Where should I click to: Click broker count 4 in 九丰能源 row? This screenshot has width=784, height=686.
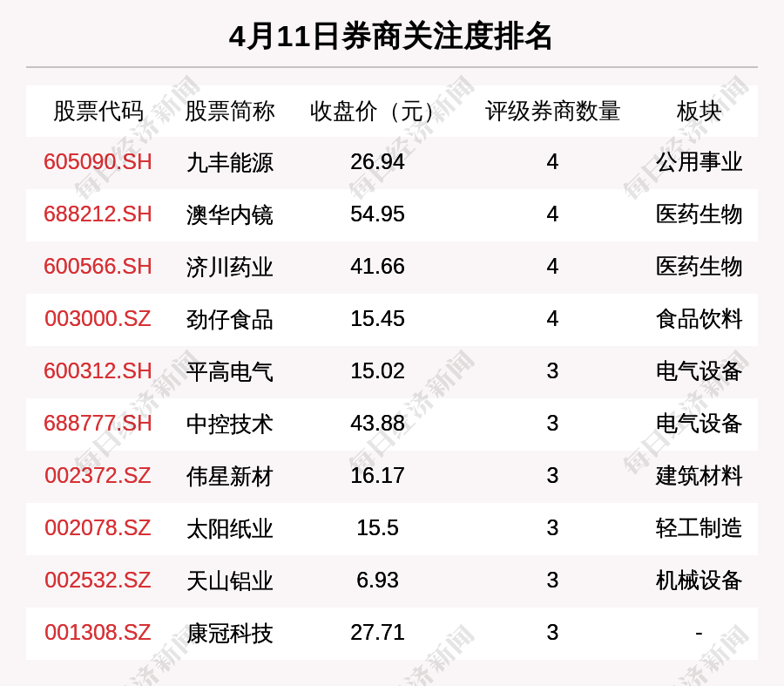coord(552,161)
